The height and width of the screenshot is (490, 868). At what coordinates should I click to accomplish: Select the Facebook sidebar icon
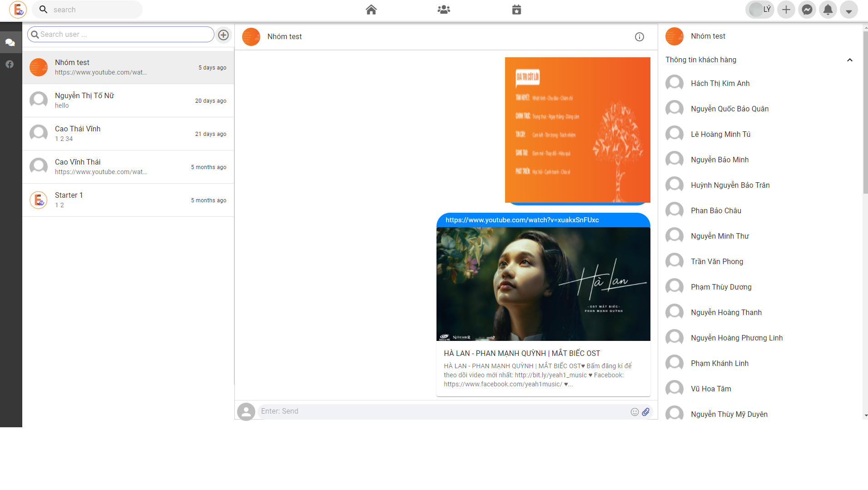[x=10, y=64]
